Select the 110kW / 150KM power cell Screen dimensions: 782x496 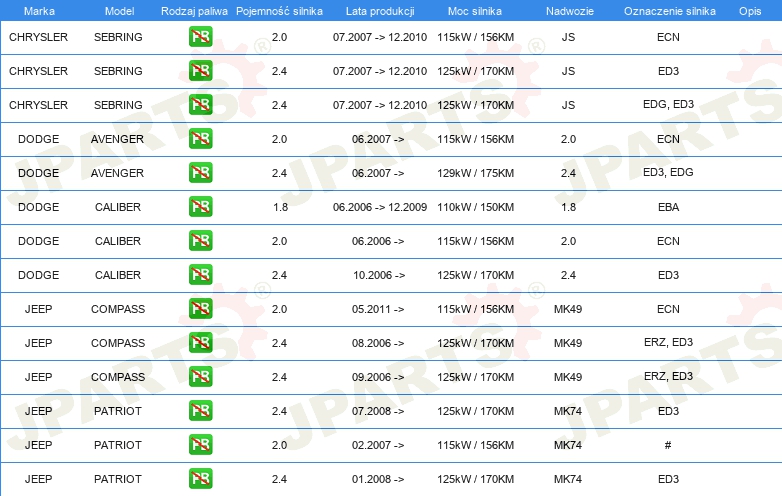[x=475, y=207]
